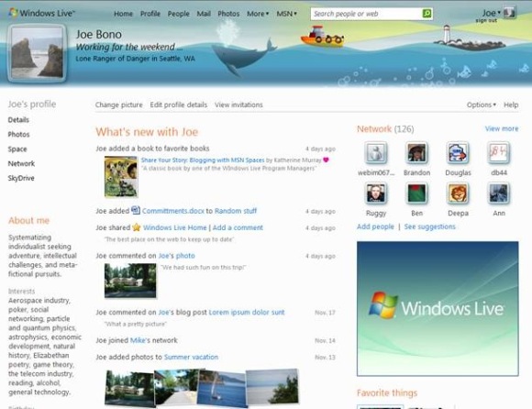Click the status Working for the weekend

coord(129,47)
